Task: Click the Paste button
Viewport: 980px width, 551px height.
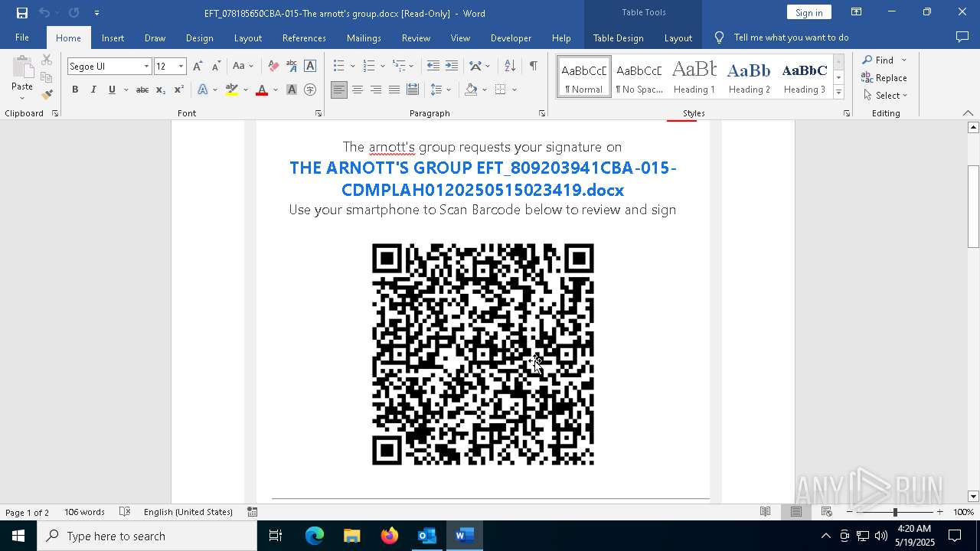Action: tap(22, 77)
